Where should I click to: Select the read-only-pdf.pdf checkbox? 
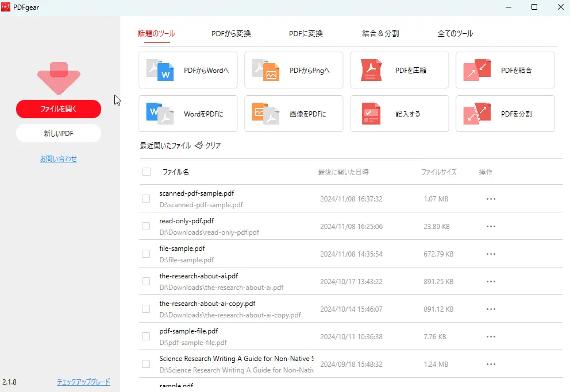click(x=145, y=226)
